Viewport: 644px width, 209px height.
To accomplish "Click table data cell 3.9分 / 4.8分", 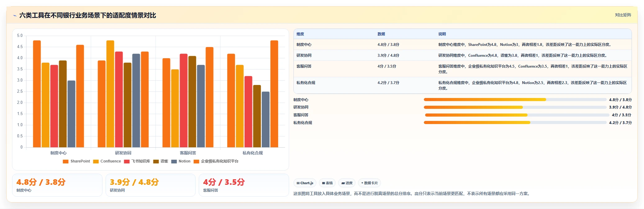I will (x=388, y=56).
